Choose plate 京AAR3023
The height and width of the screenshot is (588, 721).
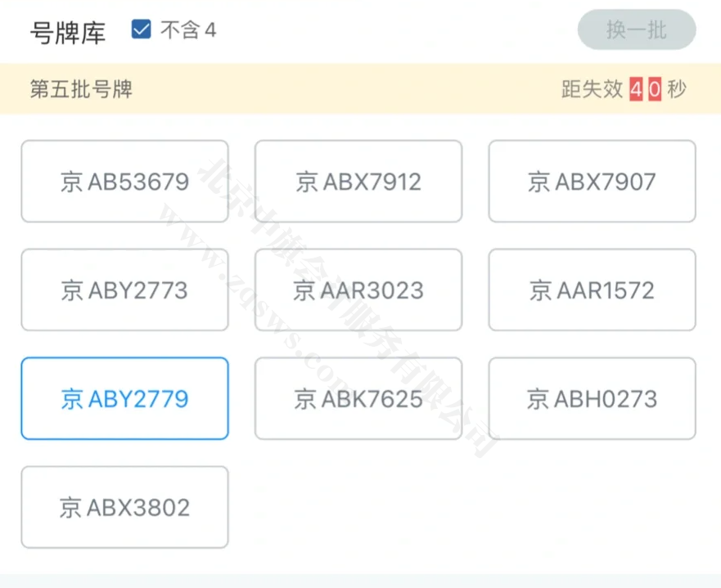[358, 290]
